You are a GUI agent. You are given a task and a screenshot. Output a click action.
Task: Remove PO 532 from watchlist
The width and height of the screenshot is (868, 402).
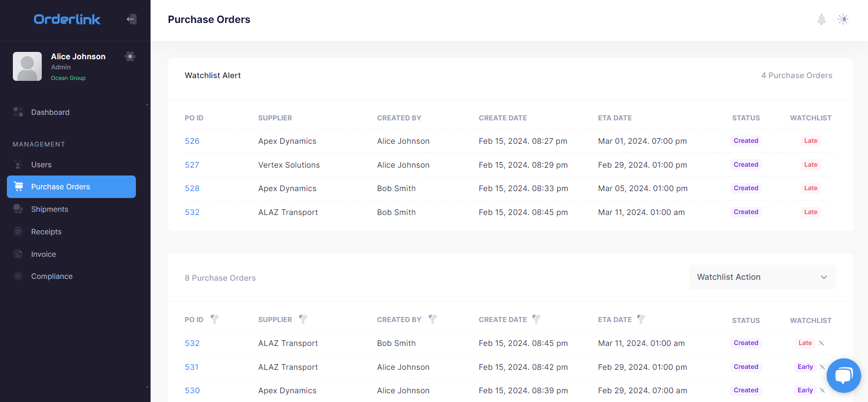coord(822,343)
